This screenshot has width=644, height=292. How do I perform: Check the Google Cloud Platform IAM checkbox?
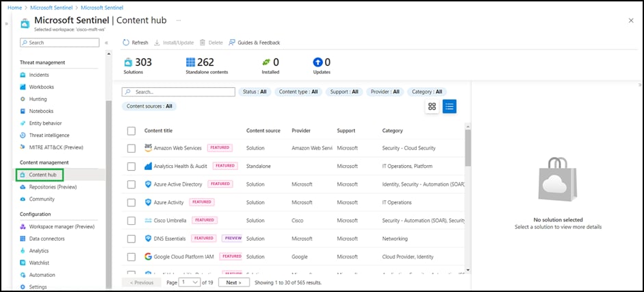(x=131, y=256)
